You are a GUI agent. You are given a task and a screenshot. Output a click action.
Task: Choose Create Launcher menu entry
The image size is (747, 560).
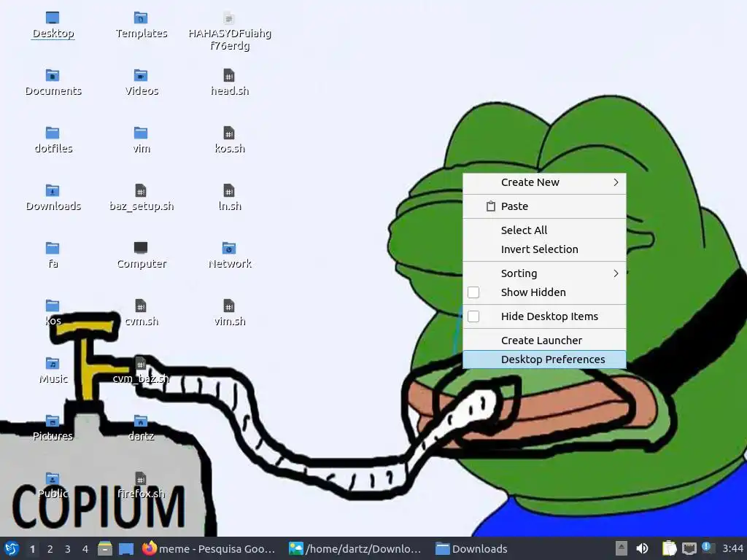[x=544, y=340]
